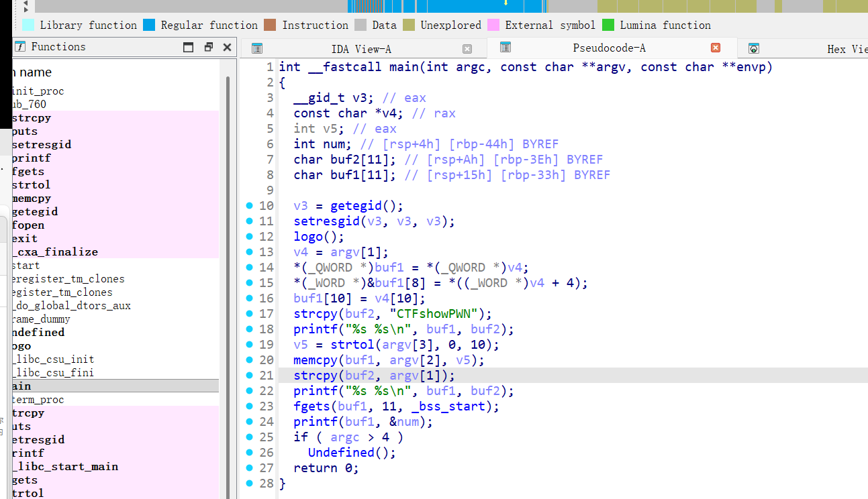Select _init_proc in the Functions list
The width and height of the screenshot is (868, 499).
click(x=115, y=91)
